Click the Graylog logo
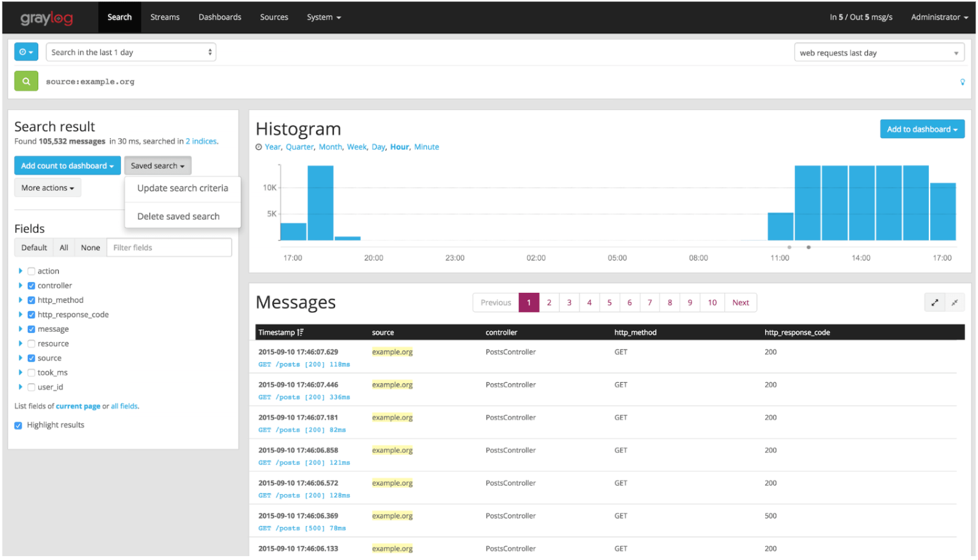The height and width of the screenshot is (560, 978). coord(47,18)
